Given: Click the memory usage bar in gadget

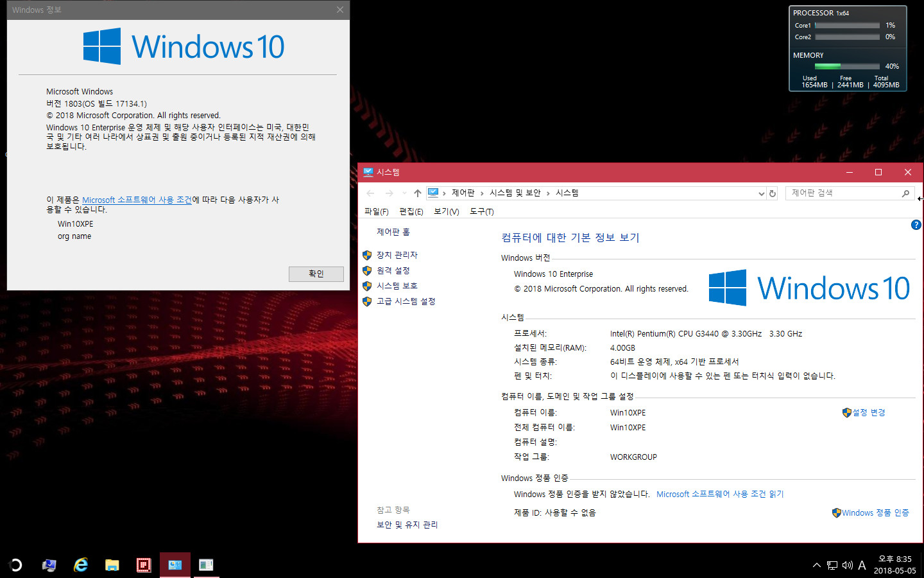Looking at the screenshot, I should tap(847, 66).
